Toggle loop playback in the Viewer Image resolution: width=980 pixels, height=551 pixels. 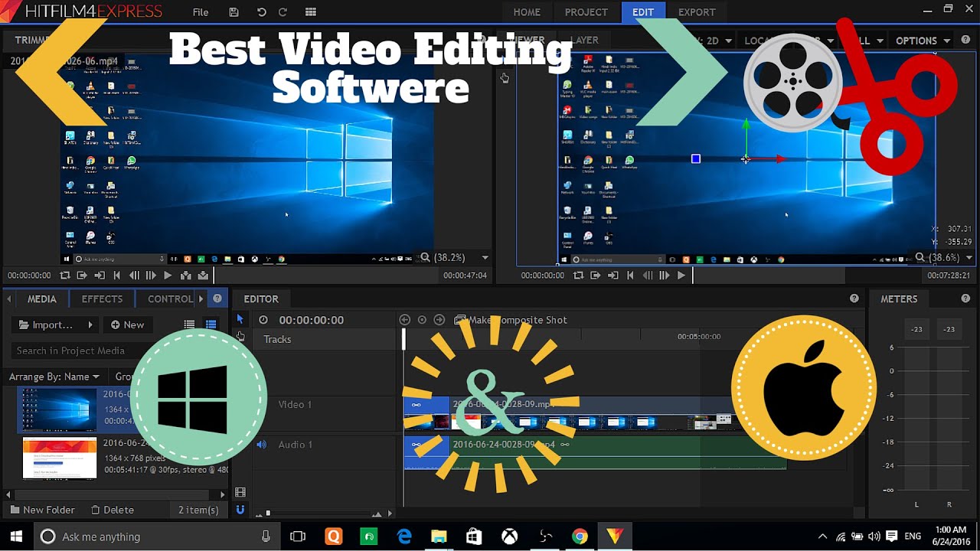click(x=578, y=275)
